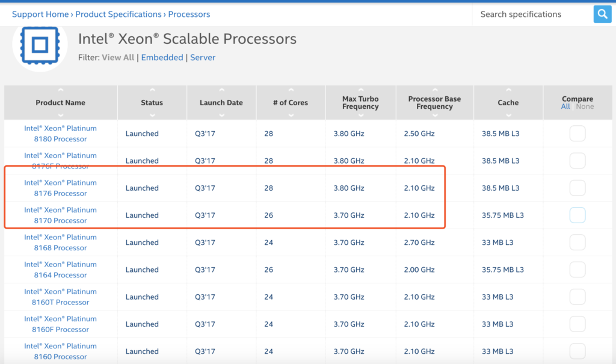Viewport: 616px width, 364px height.
Task: Open Intel Xeon Platinum 8180 Processor link
Action: (61, 134)
